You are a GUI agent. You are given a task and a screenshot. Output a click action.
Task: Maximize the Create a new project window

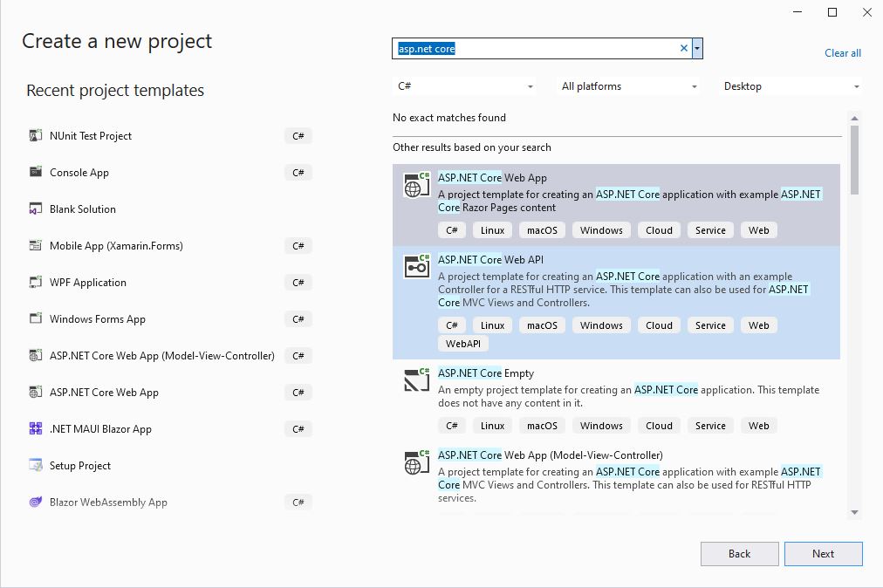click(x=832, y=12)
